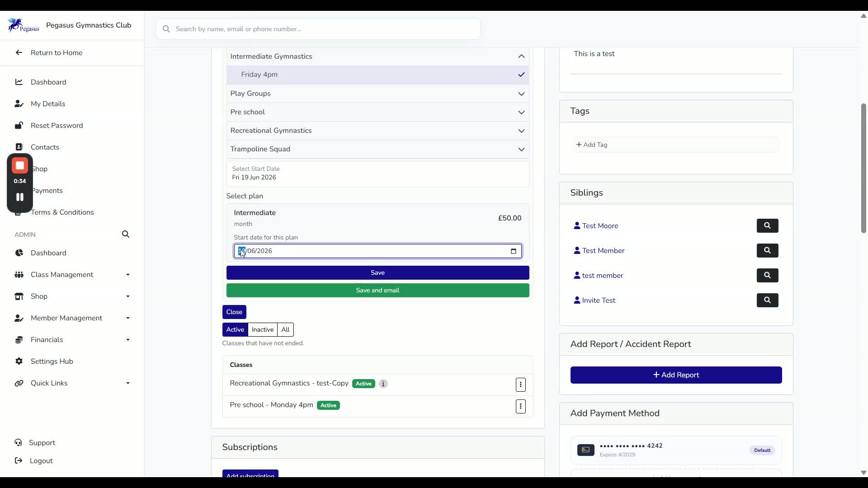Toggle the Friday 4pm class selection

pos(377,75)
